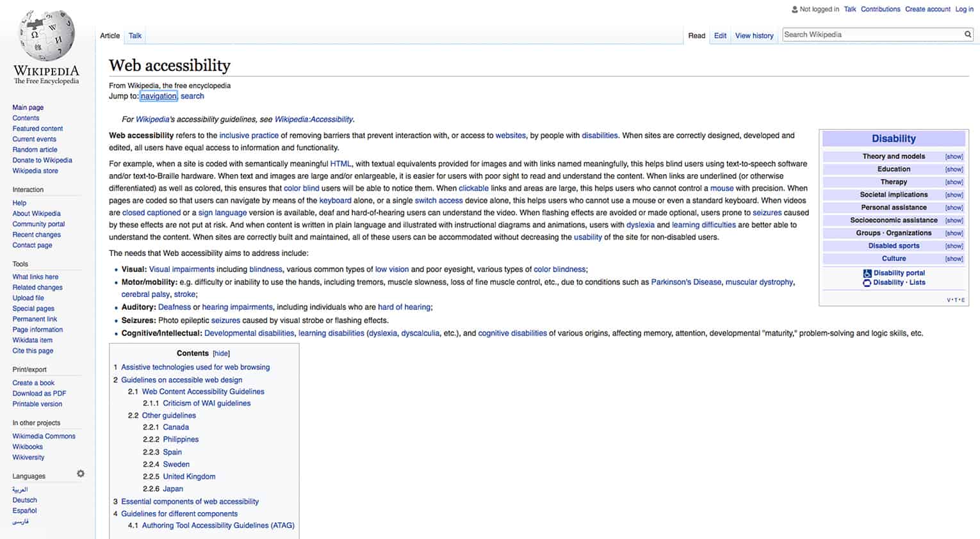
Task: Jump to Authoring Tool Accessibility Guidelines (ATAG)
Action: (x=218, y=526)
